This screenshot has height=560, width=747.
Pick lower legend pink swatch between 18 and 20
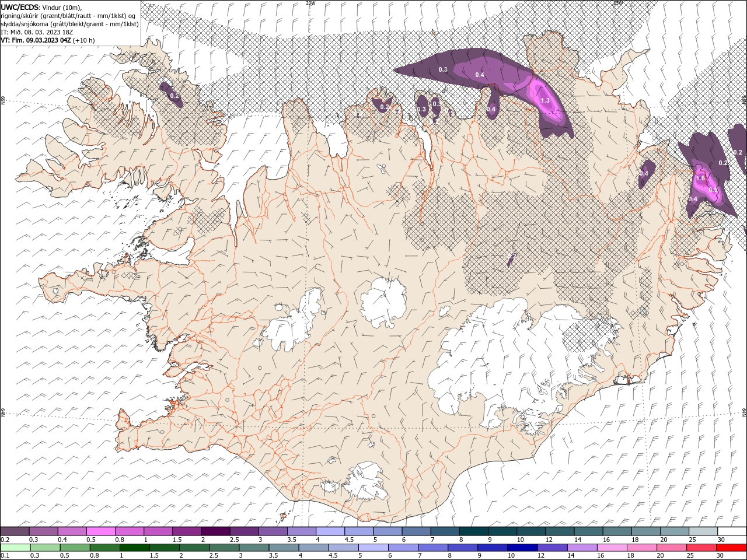pyautogui.click(x=641, y=548)
